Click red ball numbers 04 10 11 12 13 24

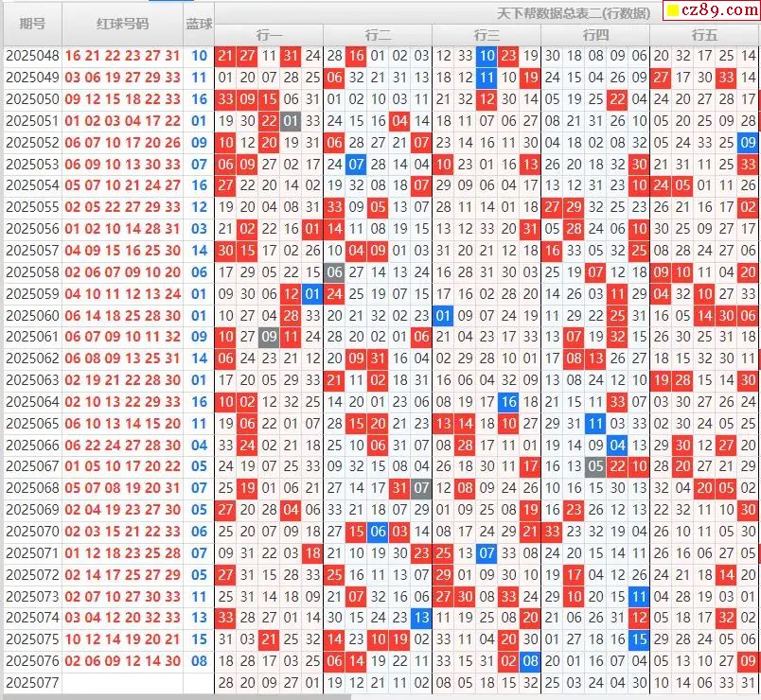[x=122, y=294]
